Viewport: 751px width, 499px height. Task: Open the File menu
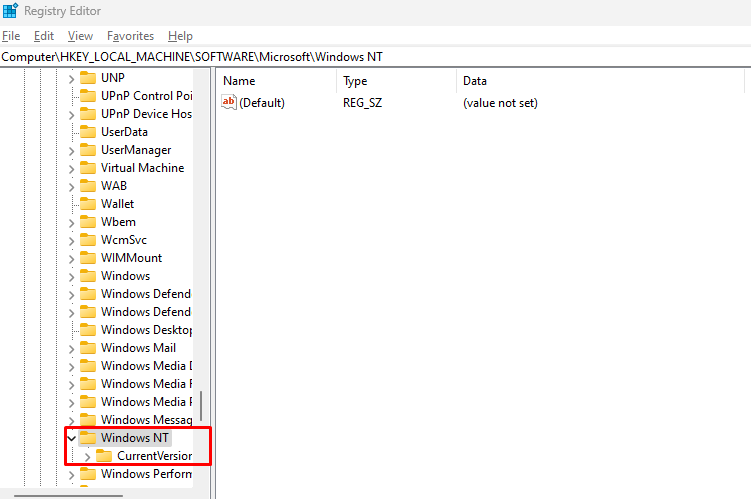click(11, 36)
